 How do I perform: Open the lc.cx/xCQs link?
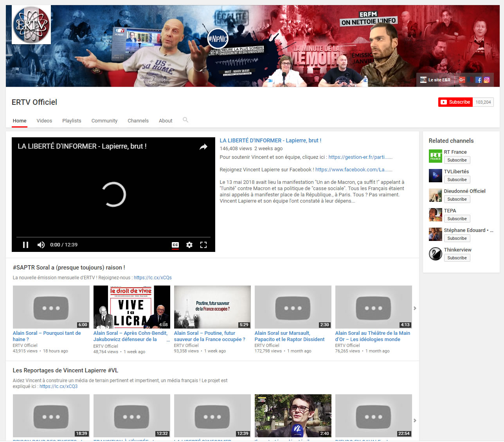tap(153, 278)
